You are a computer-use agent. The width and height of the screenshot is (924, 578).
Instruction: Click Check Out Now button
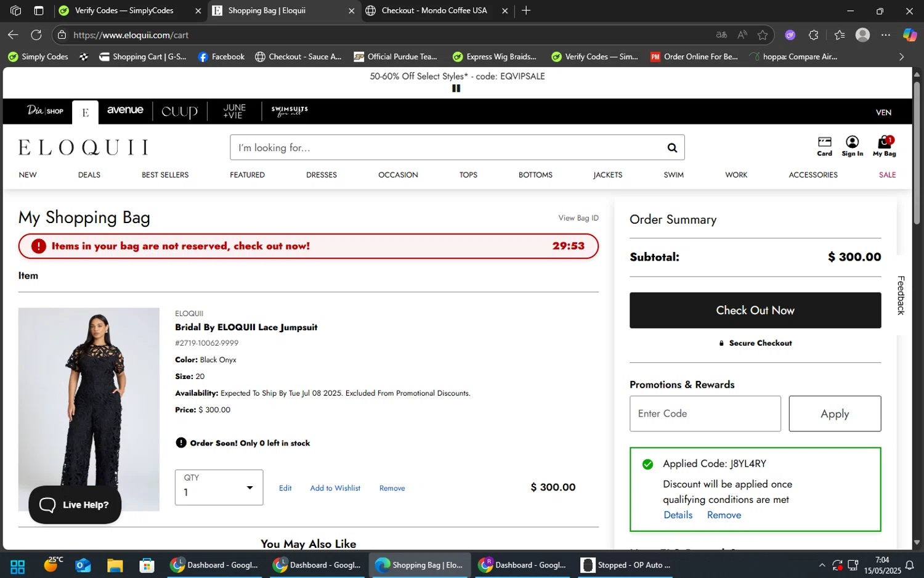pos(755,311)
